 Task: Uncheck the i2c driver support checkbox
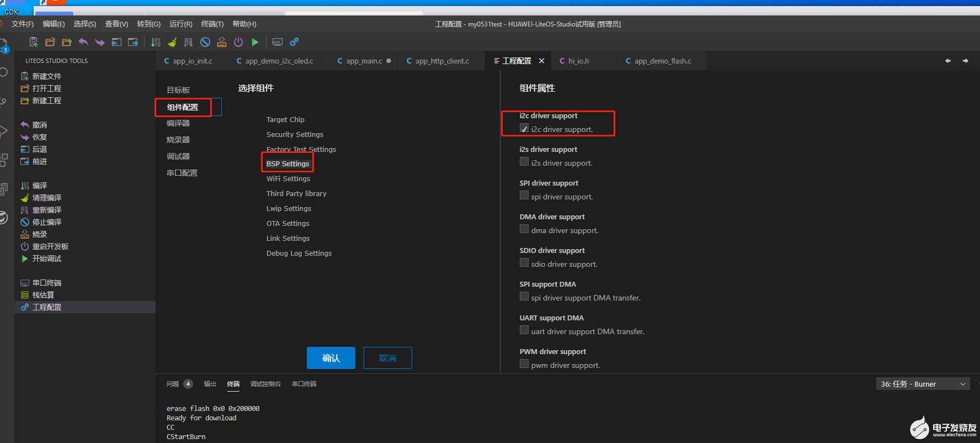tap(524, 128)
